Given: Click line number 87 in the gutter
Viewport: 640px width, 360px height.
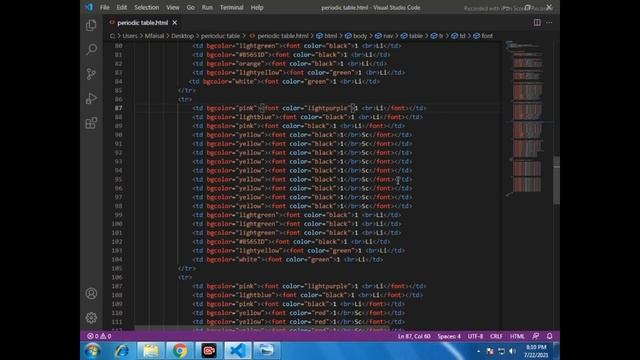Looking at the screenshot, I should (x=118, y=108).
